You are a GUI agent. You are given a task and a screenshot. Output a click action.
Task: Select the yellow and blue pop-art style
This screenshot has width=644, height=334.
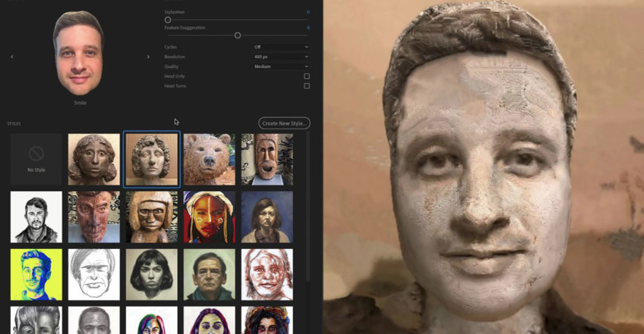tap(36, 275)
